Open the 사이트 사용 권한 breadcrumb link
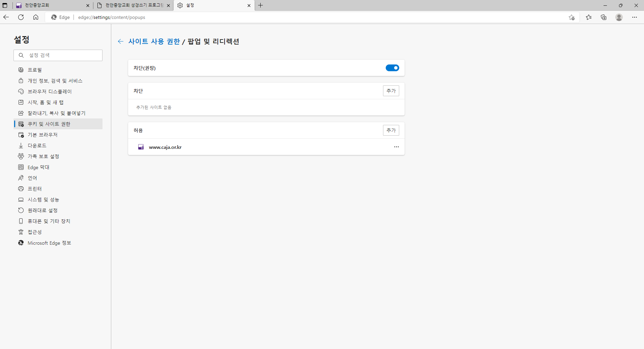This screenshot has height=349, width=644. pyautogui.click(x=154, y=42)
